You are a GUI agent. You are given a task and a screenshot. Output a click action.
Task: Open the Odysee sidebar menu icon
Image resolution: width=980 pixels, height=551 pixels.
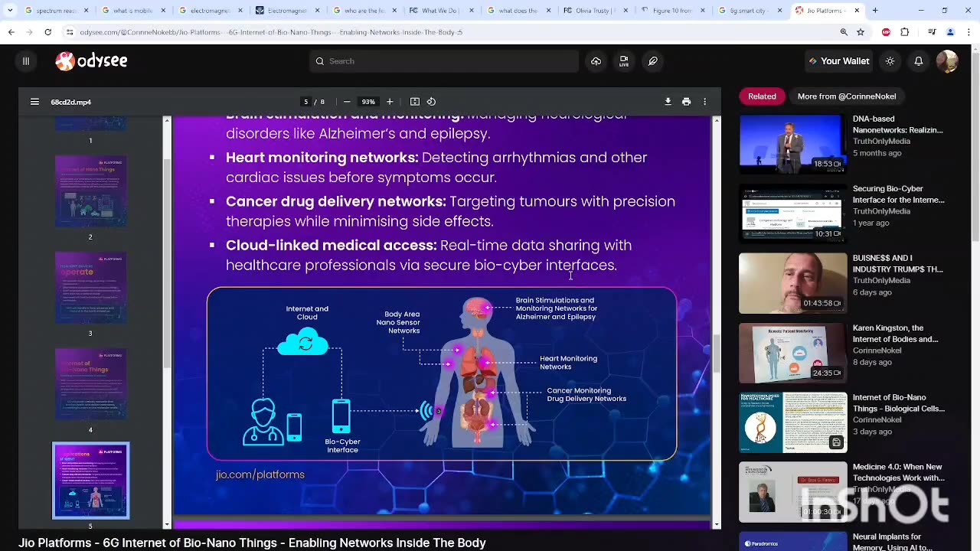pos(25,61)
